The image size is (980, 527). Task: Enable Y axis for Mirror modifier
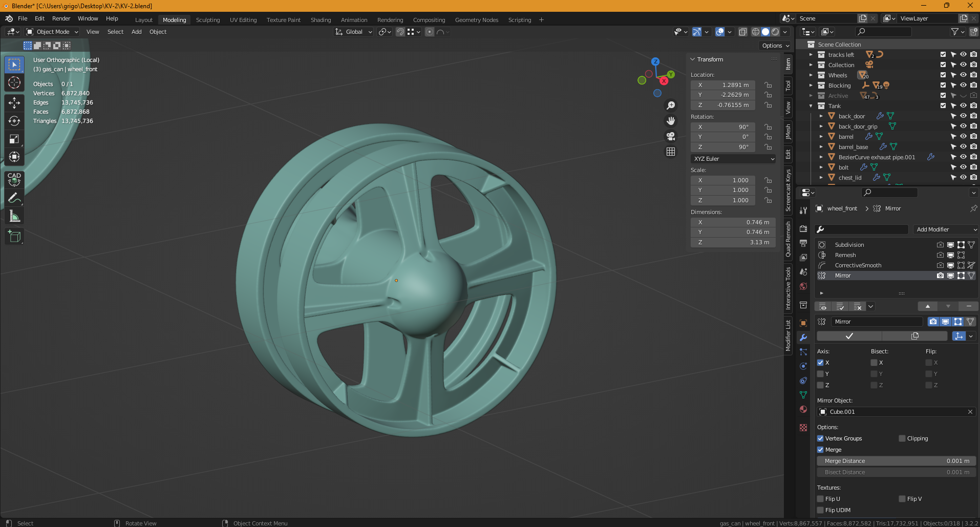(x=820, y=374)
